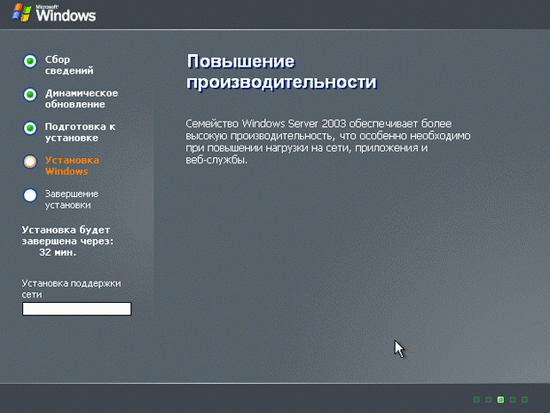Click the 32 мин. remaining time value
The height and width of the screenshot is (413, 550).
pos(58,252)
